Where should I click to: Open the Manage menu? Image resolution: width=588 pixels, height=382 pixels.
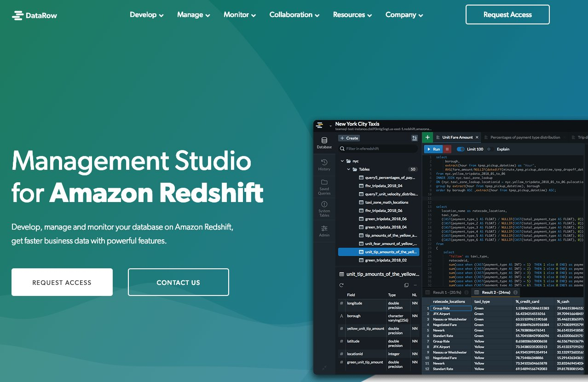tap(194, 15)
